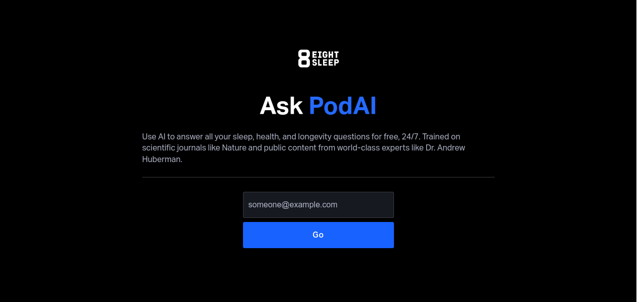Click the blue PodAI title text
The width and height of the screenshot is (644, 302).
click(342, 106)
